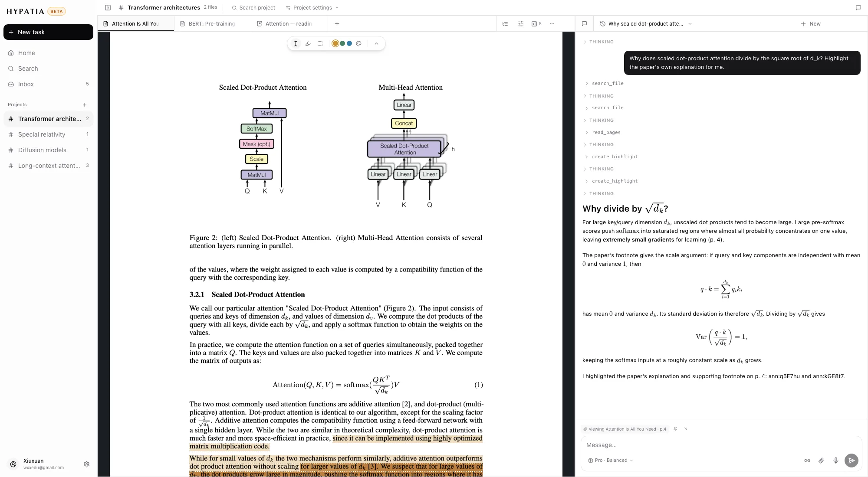Open the Inbox with 5 items

coord(48,84)
